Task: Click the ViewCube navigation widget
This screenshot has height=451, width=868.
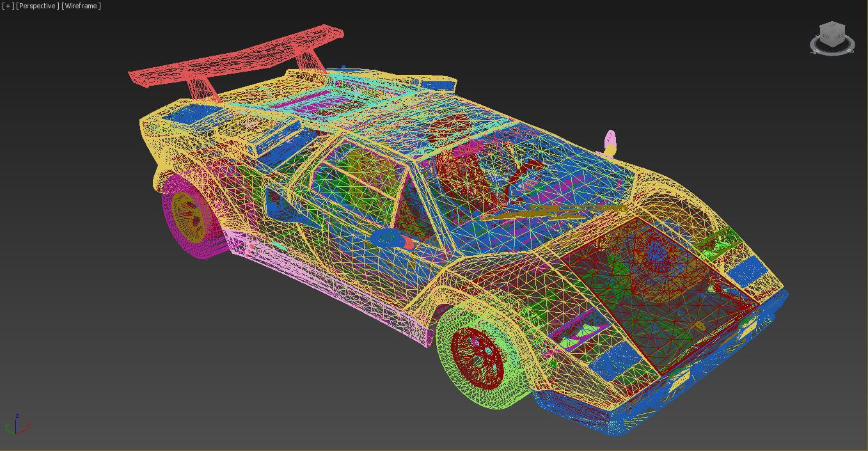Action: pos(832,38)
